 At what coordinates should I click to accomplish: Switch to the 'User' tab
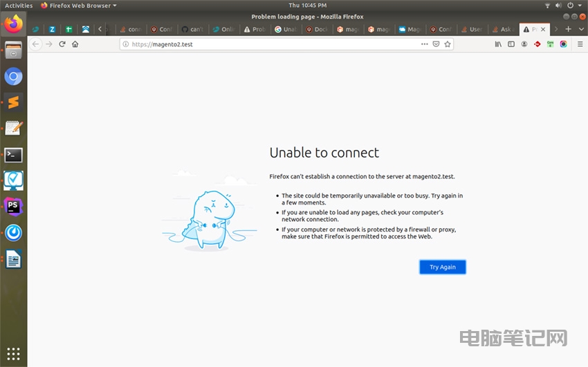472,29
